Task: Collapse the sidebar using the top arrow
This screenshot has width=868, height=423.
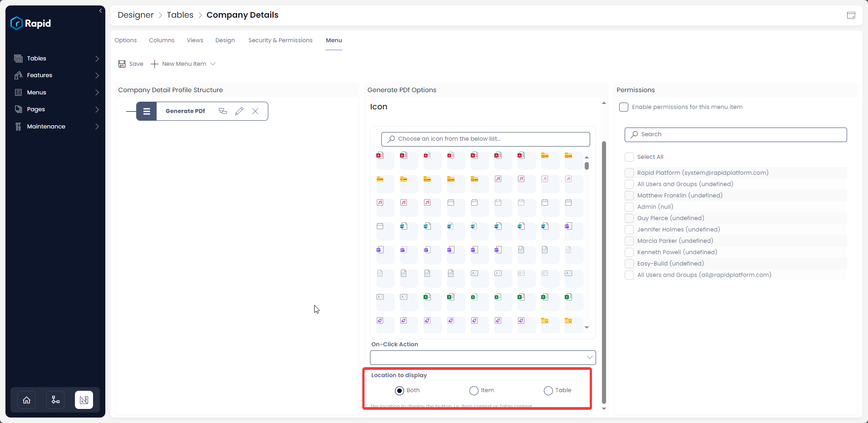Action: click(100, 11)
